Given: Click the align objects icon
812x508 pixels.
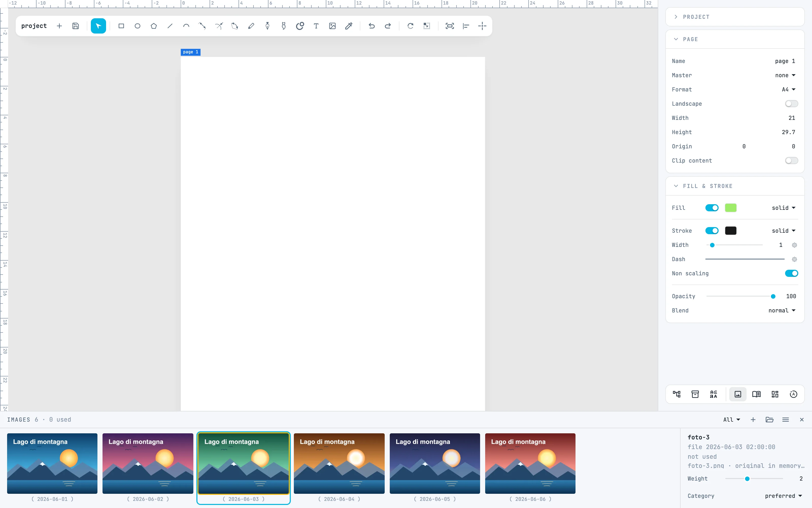Looking at the screenshot, I should [x=466, y=26].
